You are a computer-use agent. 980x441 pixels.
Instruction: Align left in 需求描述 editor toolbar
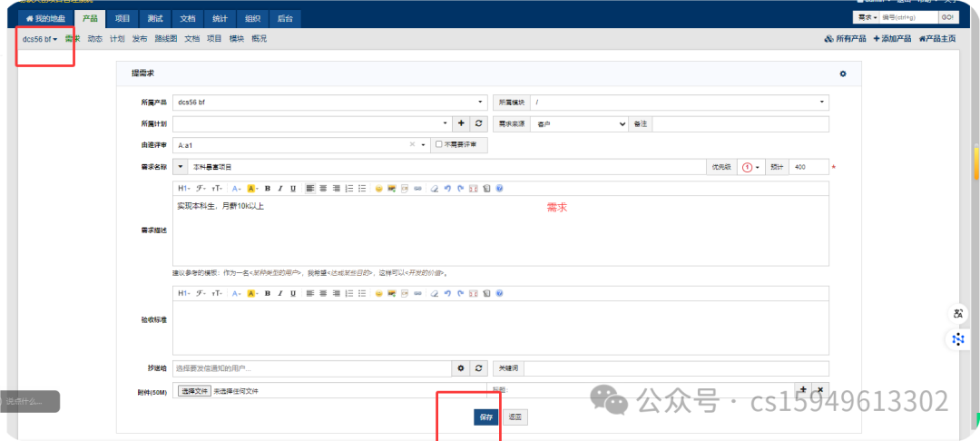tap(310, 188)
